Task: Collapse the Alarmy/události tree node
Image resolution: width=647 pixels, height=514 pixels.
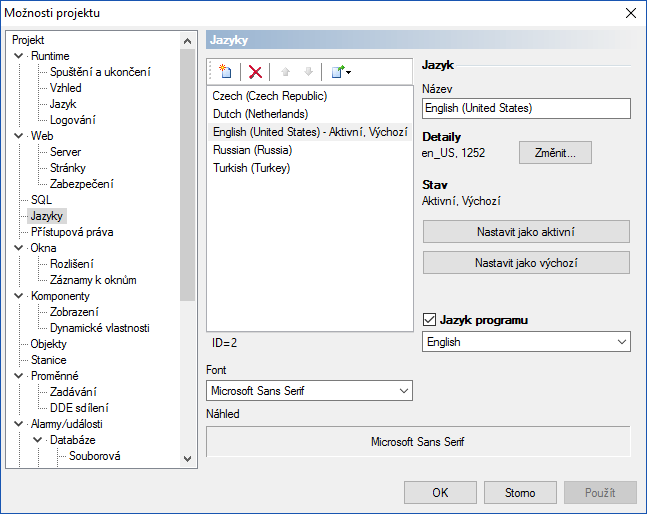Action: pyautogui.click(x=19, y=424)
